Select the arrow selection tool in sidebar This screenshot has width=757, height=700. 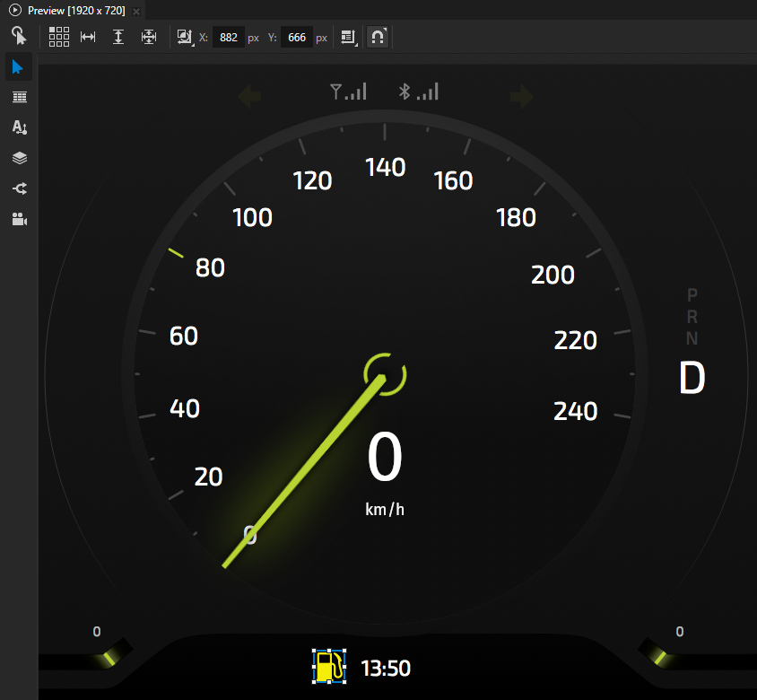point(19,66)
